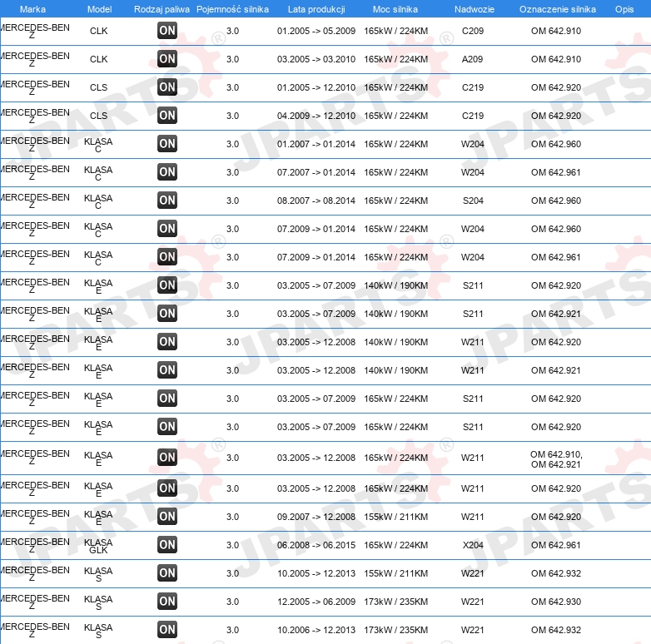Select OM 642.960 in the S204 row
Image resolution: width=651 pixels, height=644 pixels.
556,201
